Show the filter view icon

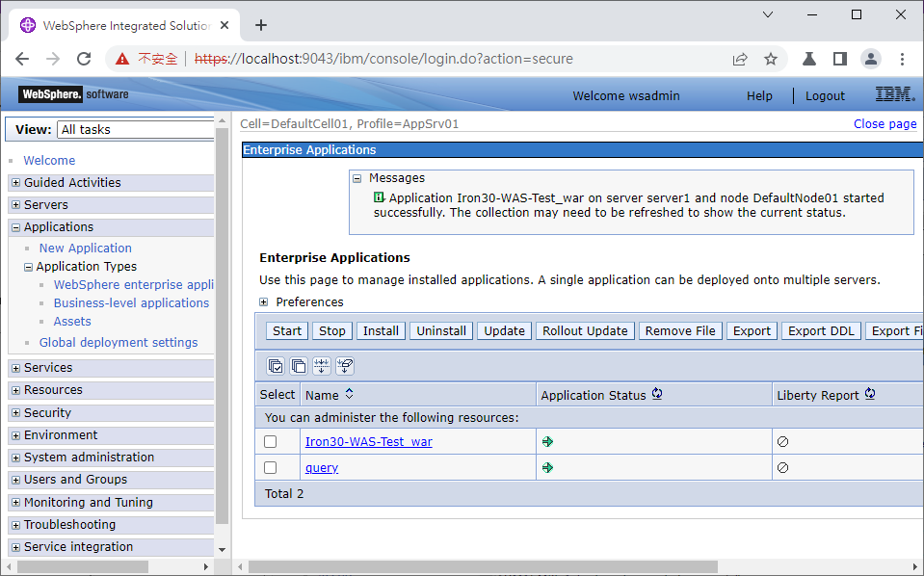click(x=322, y=366)
